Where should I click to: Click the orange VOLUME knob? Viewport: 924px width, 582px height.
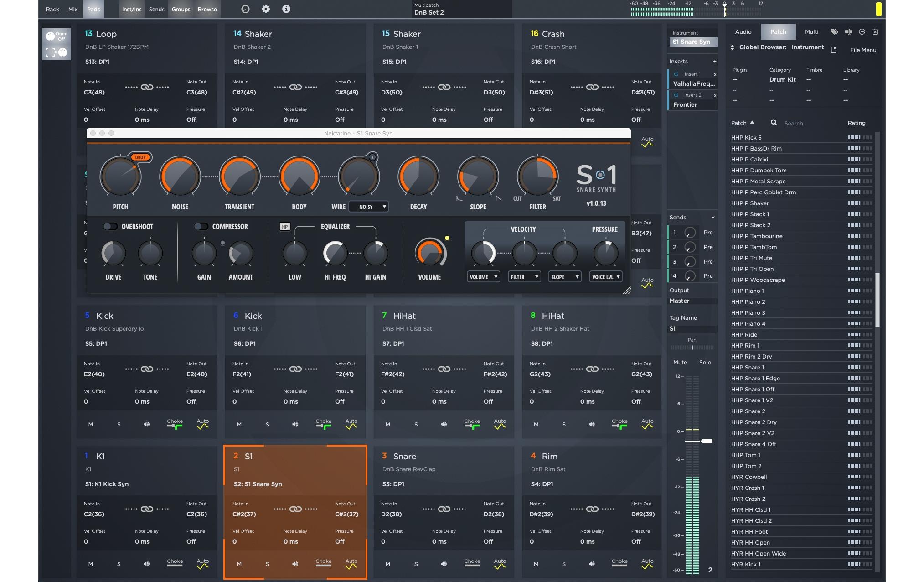[429, 253]
